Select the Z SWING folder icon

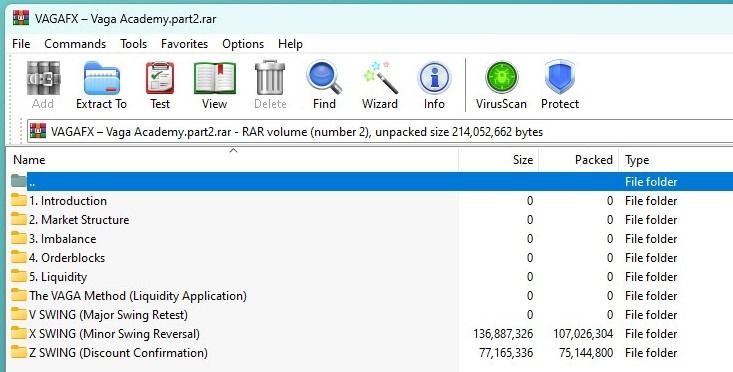click(x=19, y=352)
